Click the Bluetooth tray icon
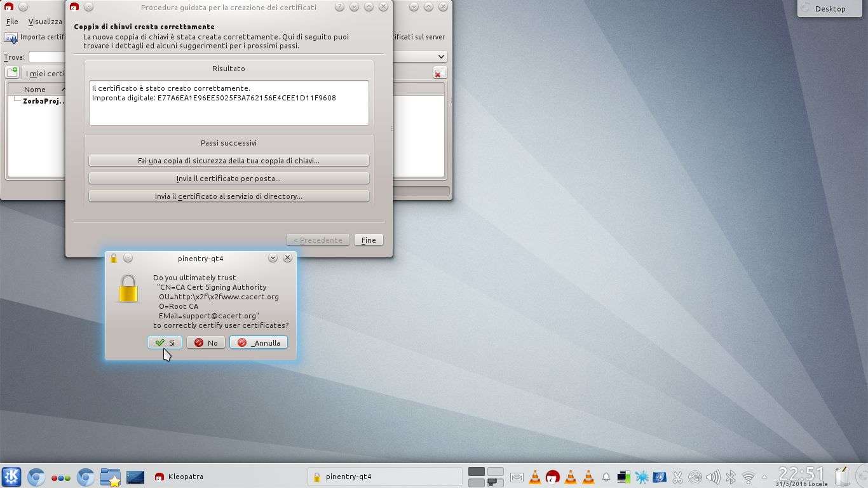 click(731, 477)
